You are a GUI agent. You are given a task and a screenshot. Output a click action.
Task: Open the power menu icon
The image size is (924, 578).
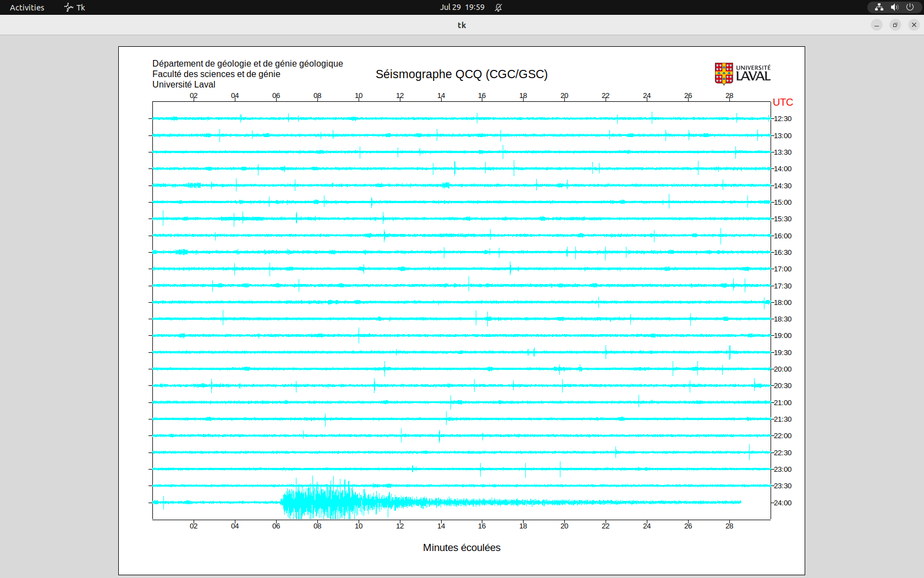pyautogui.click(x=910, y=7)
